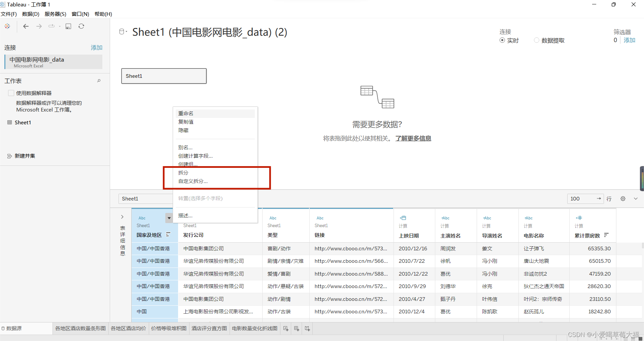This screenshot has width=644, height=341.
Task: Choose 拆分 from the context menu
Action: coord(215,173)
